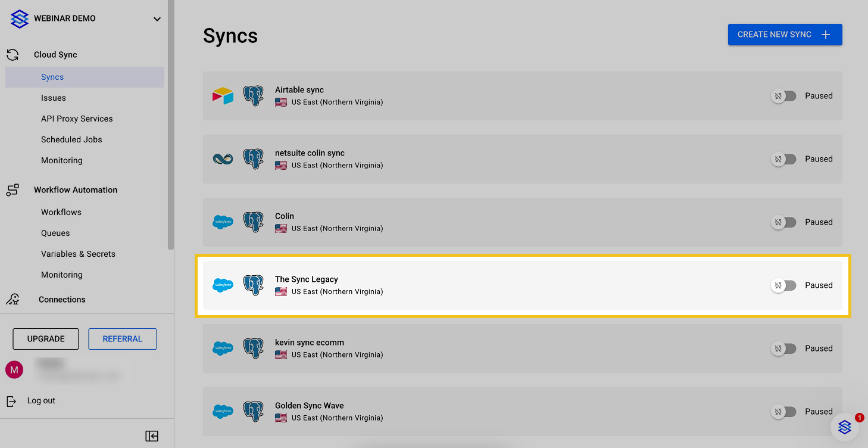Toggle the Airtable sync paused switch
868x448 pixels.
[783, 96]
